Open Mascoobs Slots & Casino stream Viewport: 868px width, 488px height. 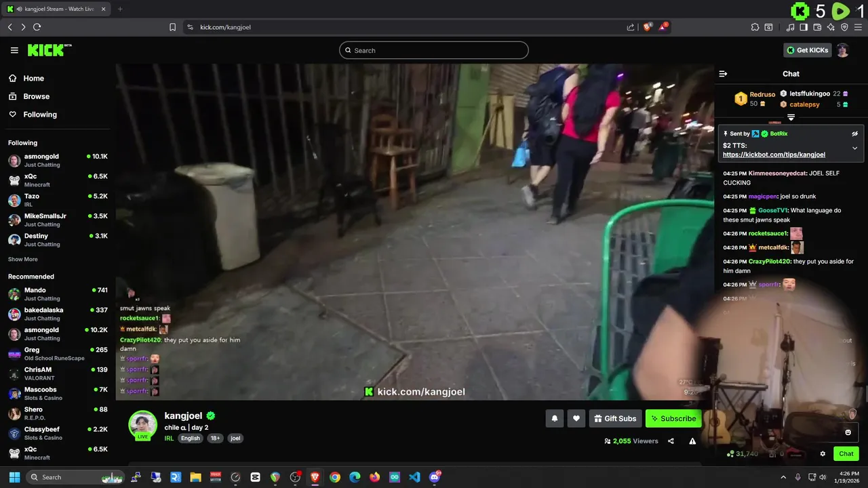click(x=58, y=393)
